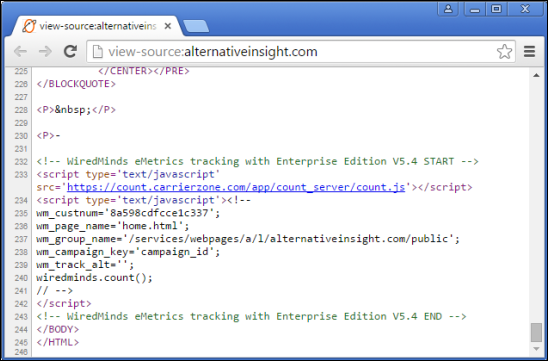The image size is (548, 361).
Task: Open the count.carrierzone.com count.js link
Action: click(236, 187)
